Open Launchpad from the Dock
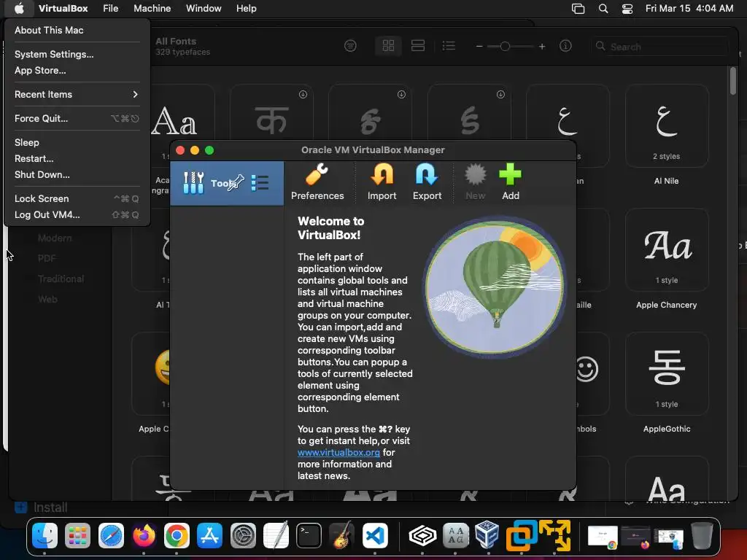 point(77,536)
